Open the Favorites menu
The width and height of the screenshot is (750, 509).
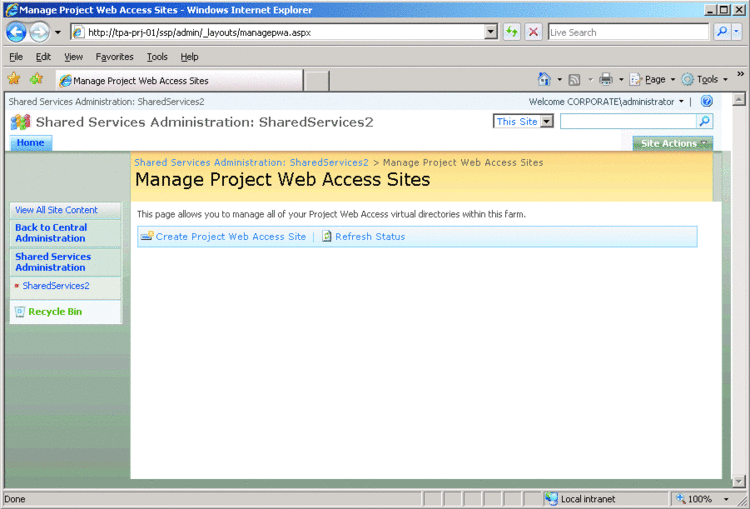[x=114, y=57]
